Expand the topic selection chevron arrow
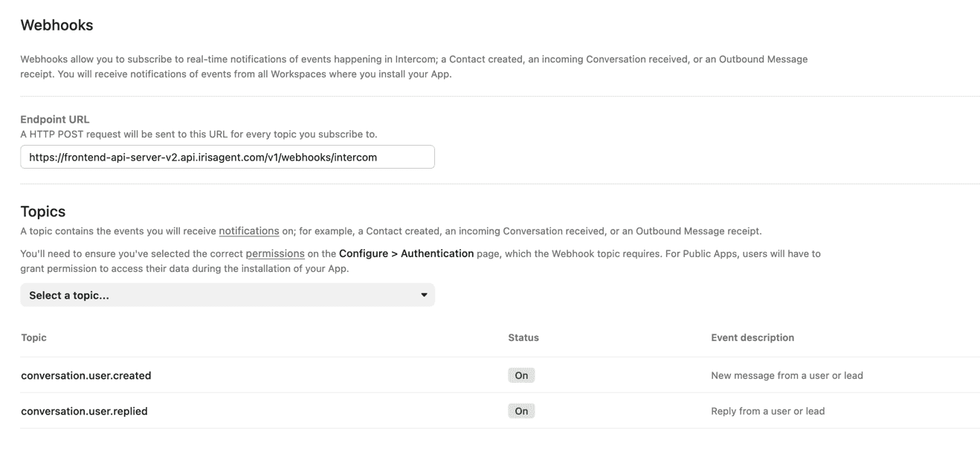The height and width of the screenshot is (457, 980). coord(424,295)
